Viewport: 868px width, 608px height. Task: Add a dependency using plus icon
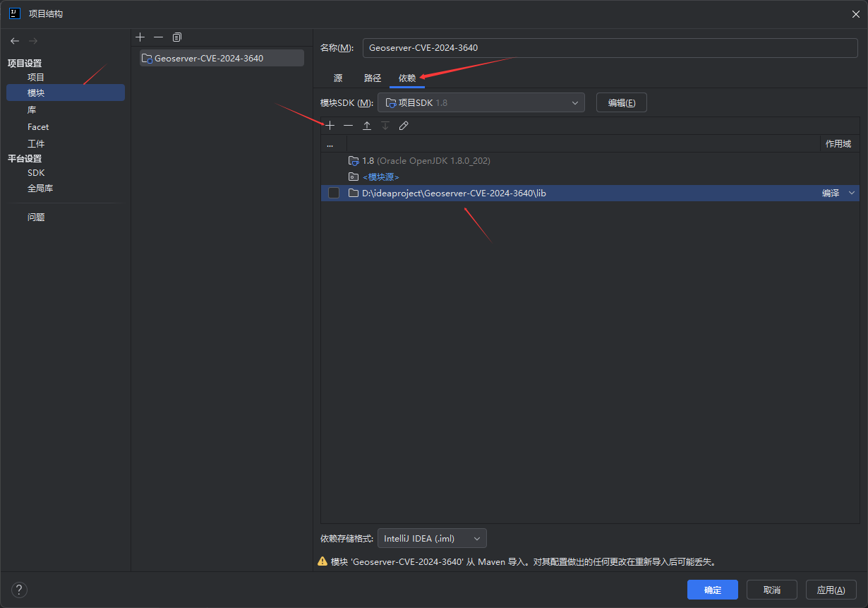tap(330, 126)
